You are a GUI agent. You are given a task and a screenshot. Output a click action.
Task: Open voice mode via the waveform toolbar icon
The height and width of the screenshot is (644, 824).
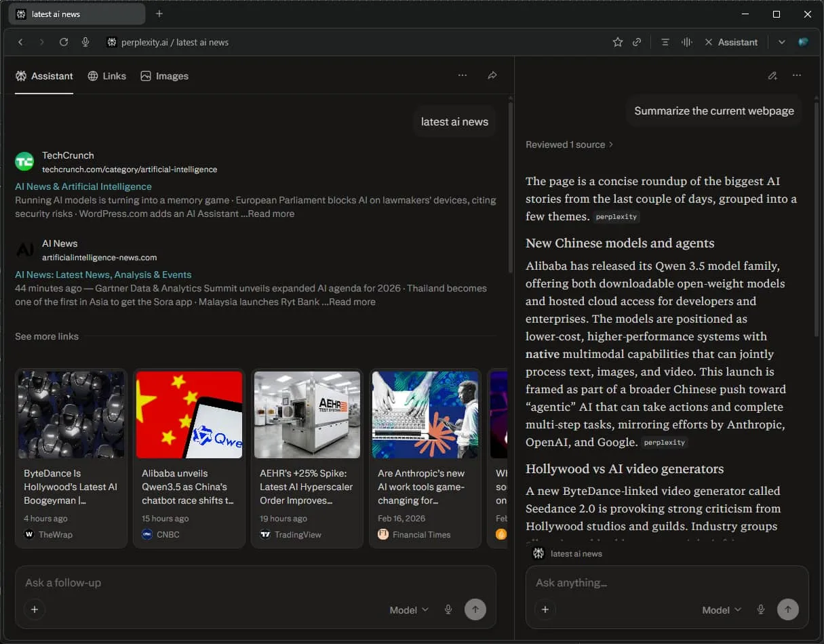[x=686, y=41]
